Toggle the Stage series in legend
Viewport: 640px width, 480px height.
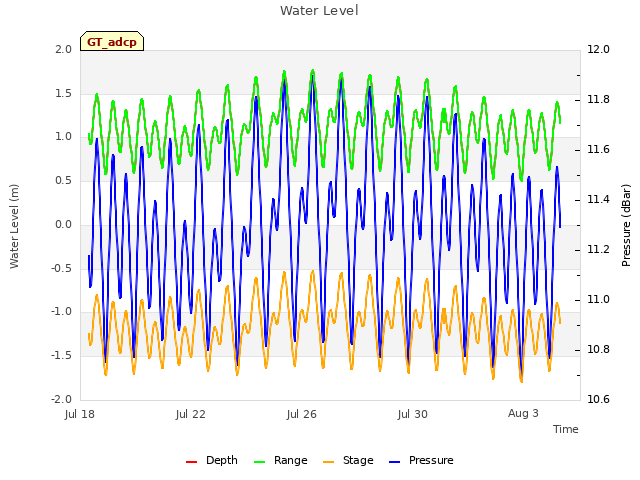[x=348, y=460]
